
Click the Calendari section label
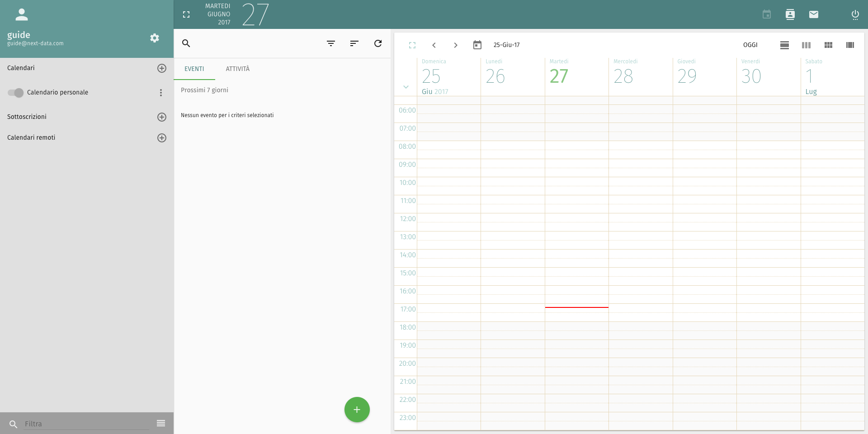tap(21, 68)
